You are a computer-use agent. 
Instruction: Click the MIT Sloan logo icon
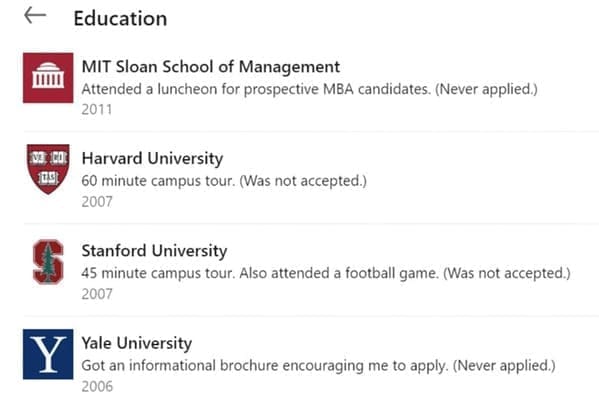click(48, 78)
